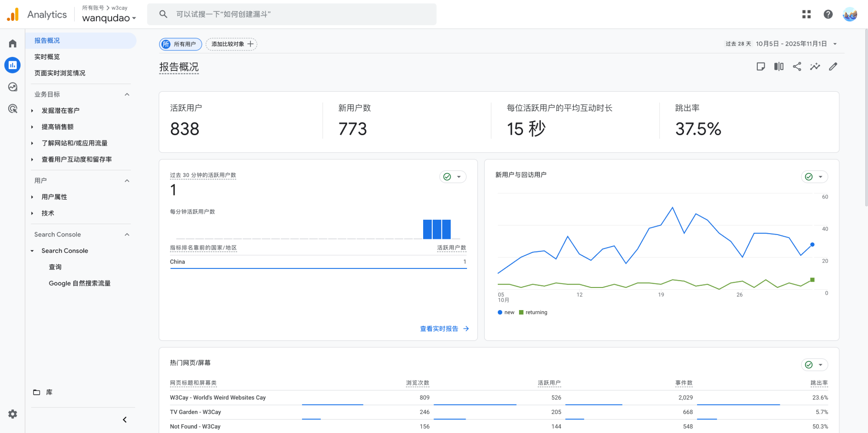
Task: Click the search input field
Action: [x=299, y=14]
